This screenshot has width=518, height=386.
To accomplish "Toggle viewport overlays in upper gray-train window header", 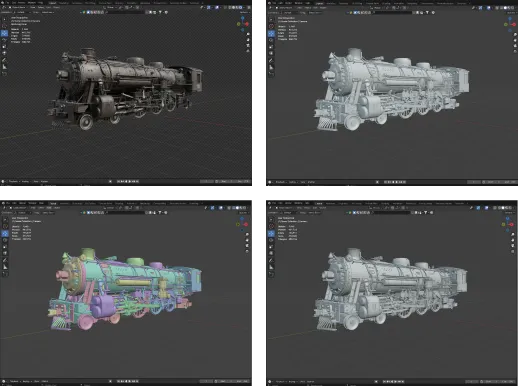I will (x=489, y=8).
